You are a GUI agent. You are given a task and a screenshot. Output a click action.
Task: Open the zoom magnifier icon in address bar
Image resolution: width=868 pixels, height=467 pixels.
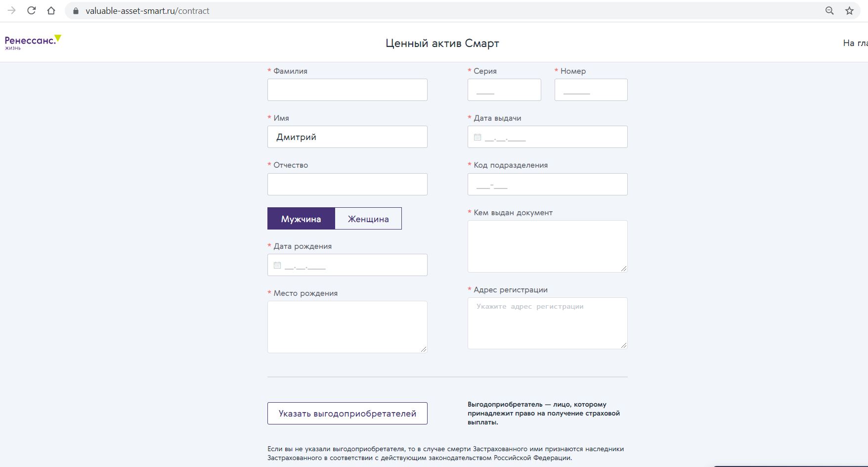point(829,11)
